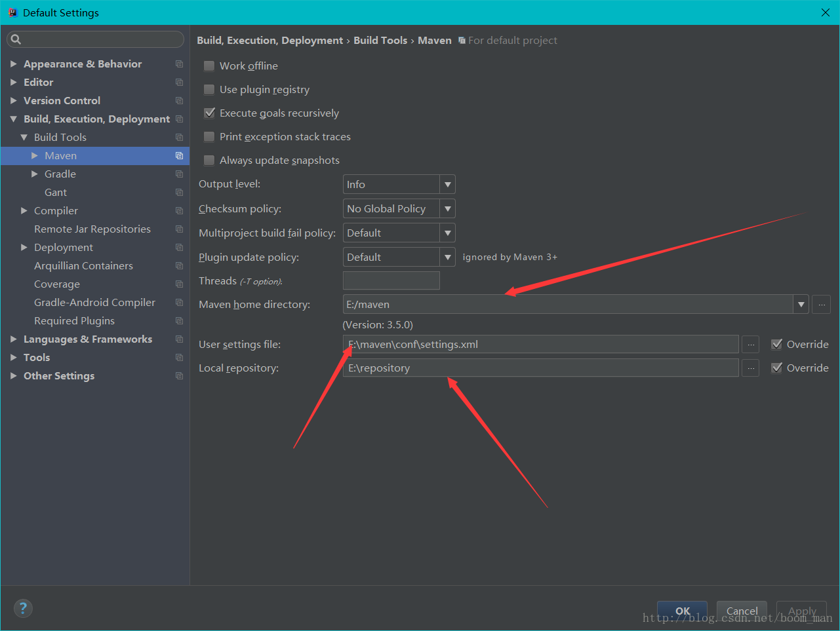The height and width of the screenshot is (631, 840).
Task: Click the Threads input field
Action: point(391,281)
